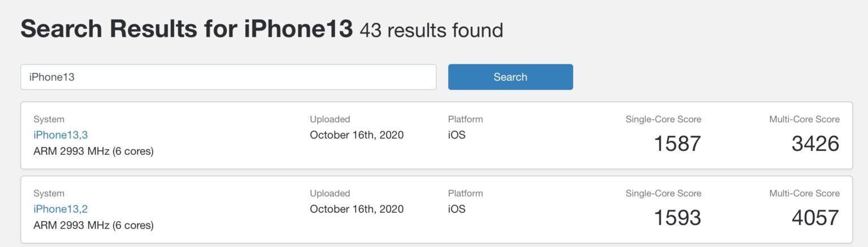Click the single-core score 1587
The width and height of the screenshot is (868, 247).
click(x=677, y=144)
